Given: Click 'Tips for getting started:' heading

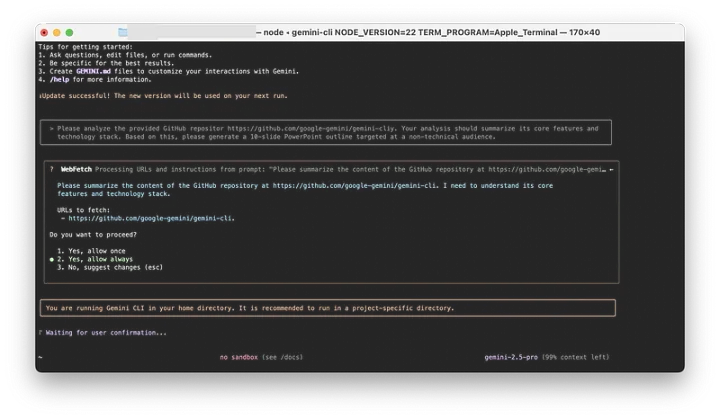Looking at the screenshot, I should (85, 47).
